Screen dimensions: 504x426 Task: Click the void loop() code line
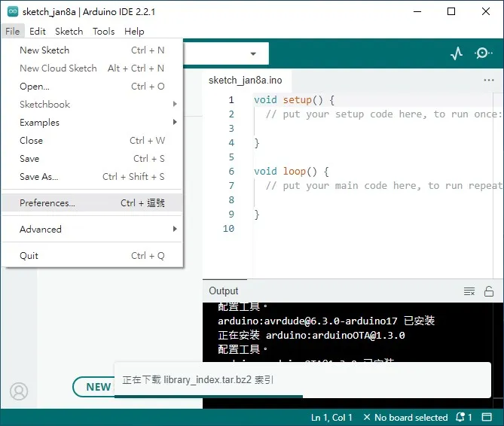click(x=292, y=171)
